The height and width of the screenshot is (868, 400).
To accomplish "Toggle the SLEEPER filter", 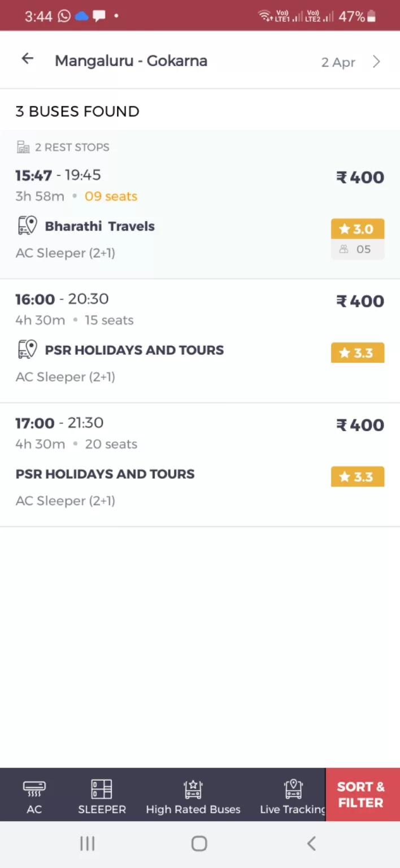I will 102,797.
